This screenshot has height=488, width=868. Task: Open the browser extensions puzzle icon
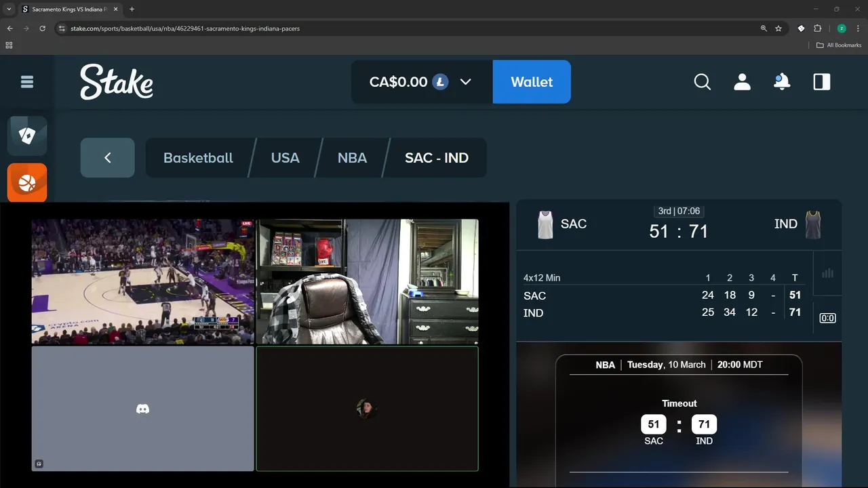coord(817,28)
